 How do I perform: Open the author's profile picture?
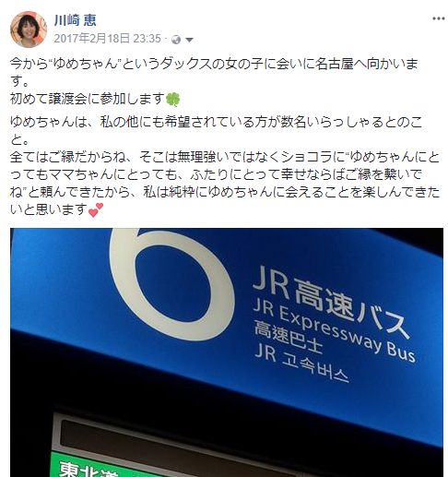pos(29,30)
